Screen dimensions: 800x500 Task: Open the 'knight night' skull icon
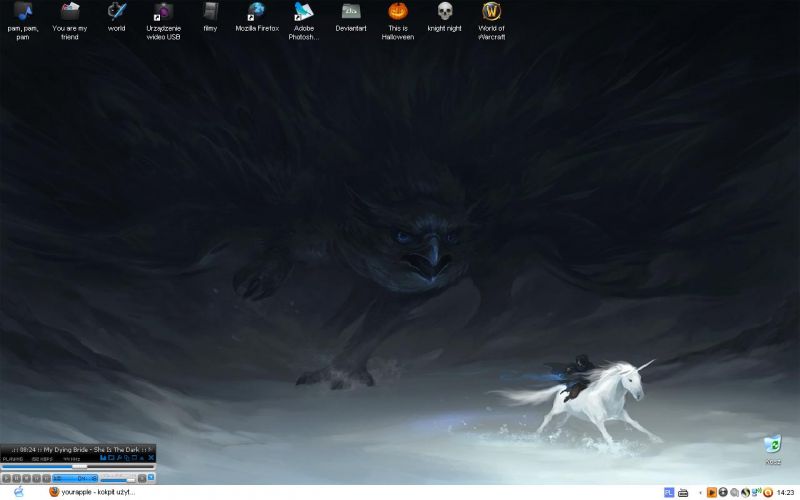444,17
